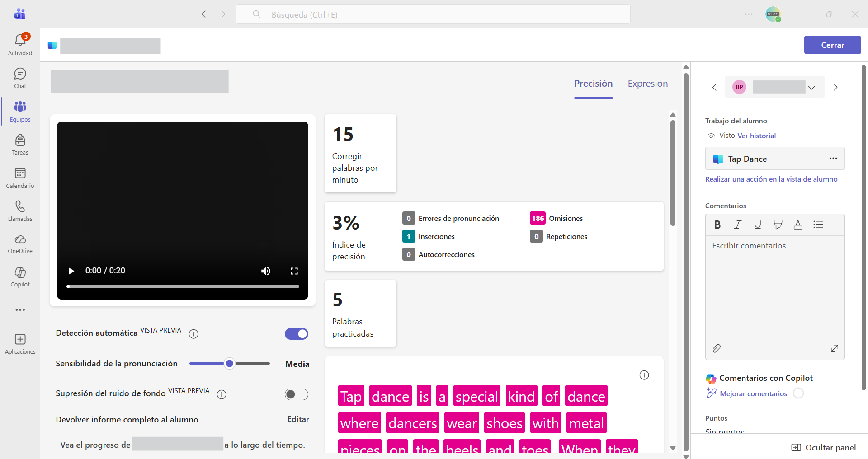Show more apps with sidebar ellipsis

[x=20, y=310]
